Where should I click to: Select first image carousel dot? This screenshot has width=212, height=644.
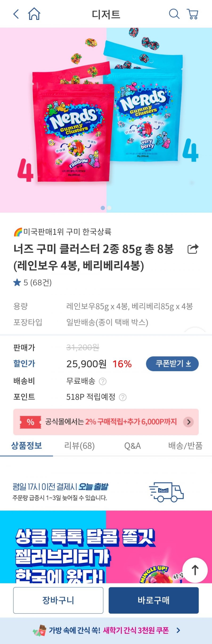(103, 208)
